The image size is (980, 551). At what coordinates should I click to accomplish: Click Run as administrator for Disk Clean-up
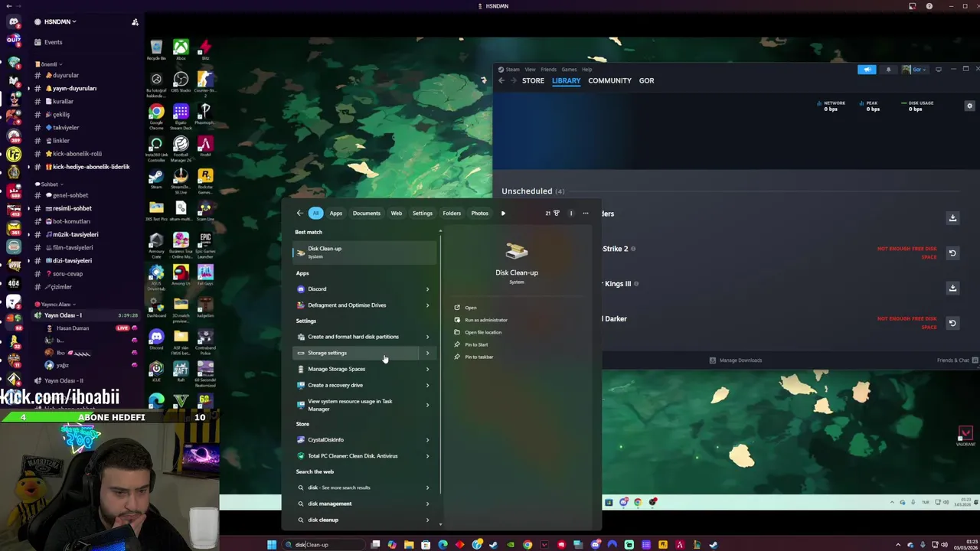485,320
